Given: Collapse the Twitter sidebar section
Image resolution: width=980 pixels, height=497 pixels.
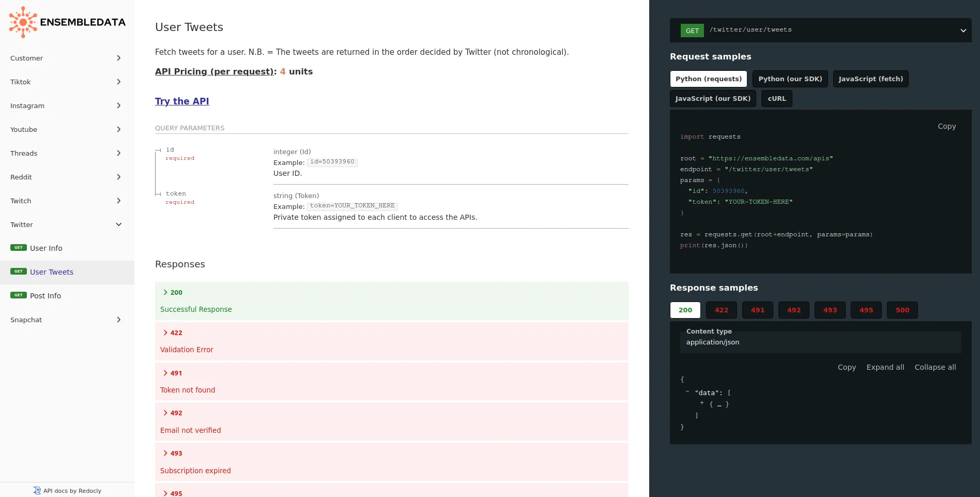Looking at the screenshot, I should tap(67, 224).
